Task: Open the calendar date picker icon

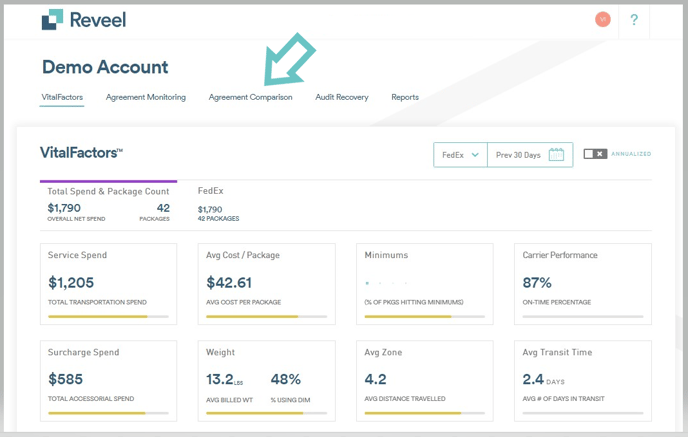Action: coord(556,154)
